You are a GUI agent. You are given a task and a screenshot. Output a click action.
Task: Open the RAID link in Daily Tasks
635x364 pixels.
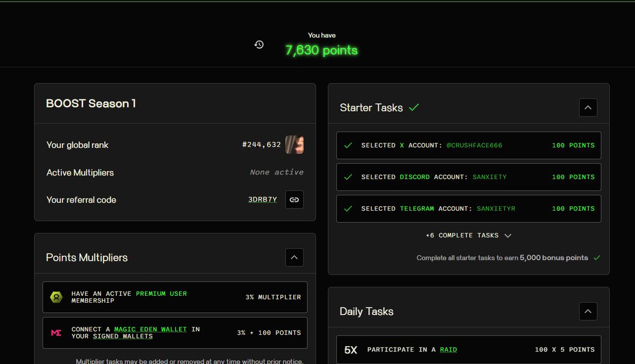449,350
